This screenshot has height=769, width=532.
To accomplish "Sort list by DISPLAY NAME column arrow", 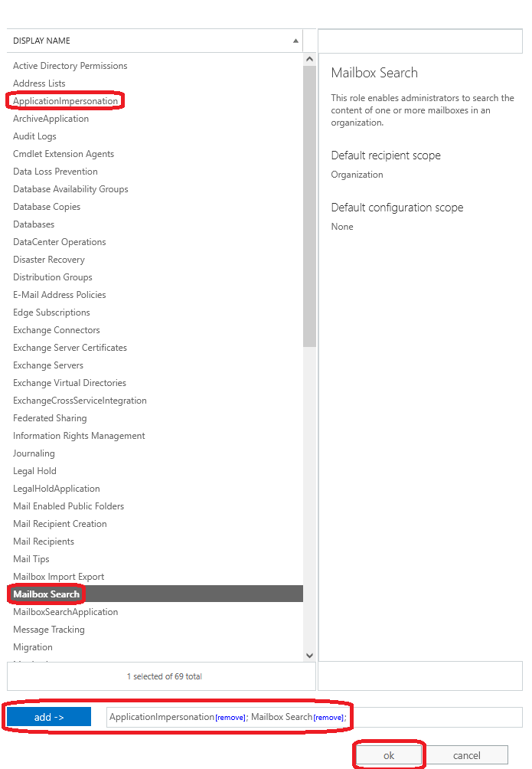I will 295,41.
